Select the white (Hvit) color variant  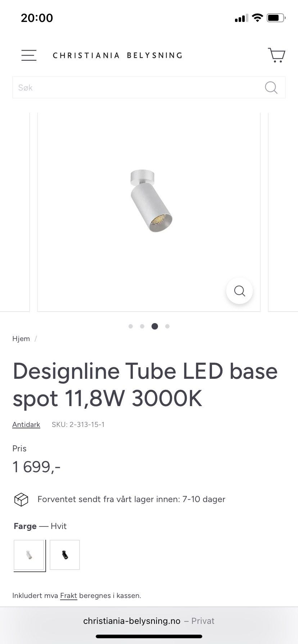click(x=29, y=555)
